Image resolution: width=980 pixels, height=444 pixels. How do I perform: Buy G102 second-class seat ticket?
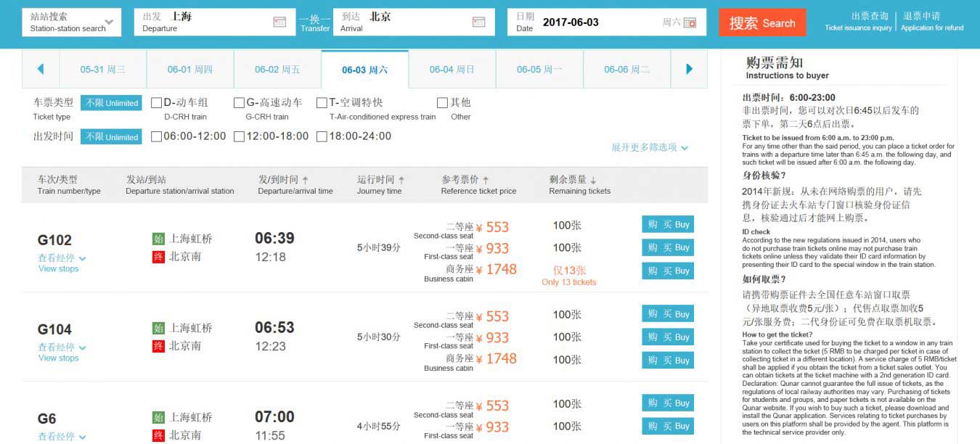point(667,224)
